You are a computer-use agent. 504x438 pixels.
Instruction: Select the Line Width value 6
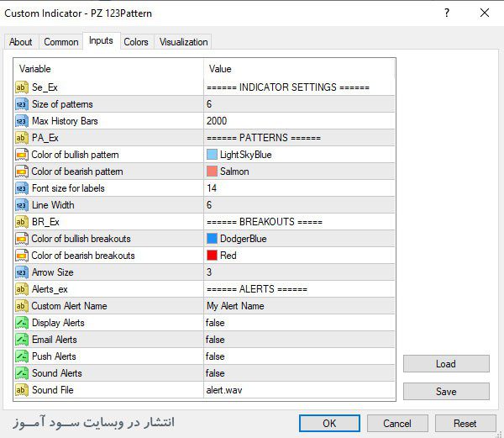(x=209, y=205)
